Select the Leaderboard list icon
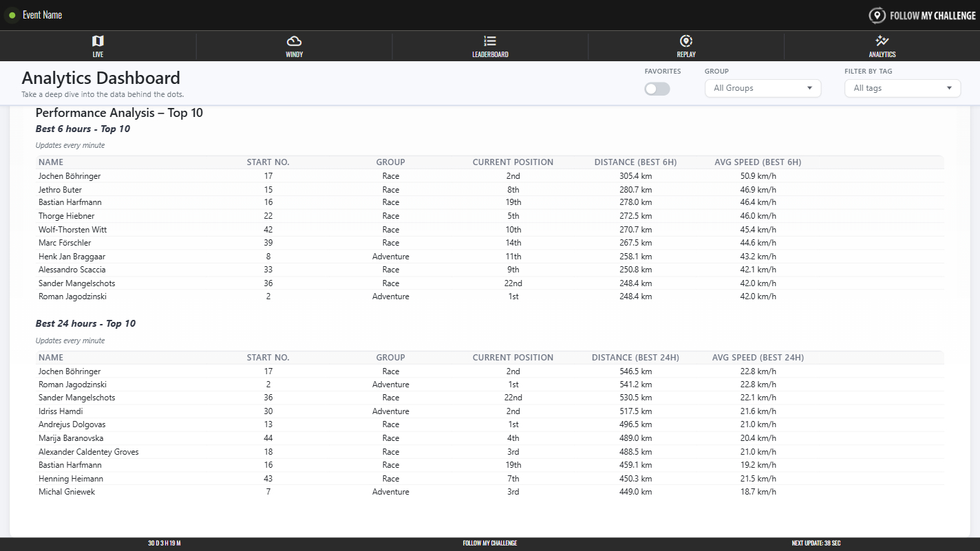Screen dimensions: 980x551 point(490,41)
